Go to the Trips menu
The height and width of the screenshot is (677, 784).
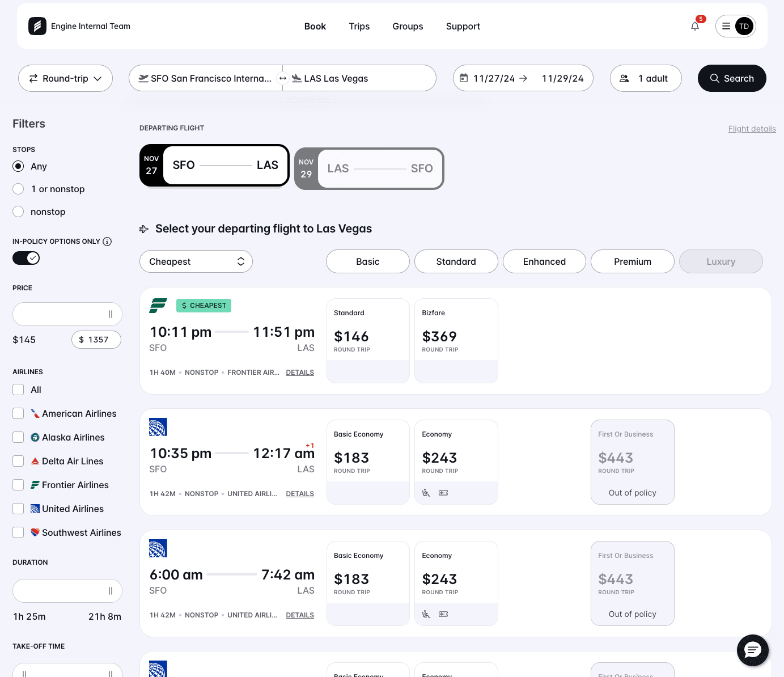359,26
